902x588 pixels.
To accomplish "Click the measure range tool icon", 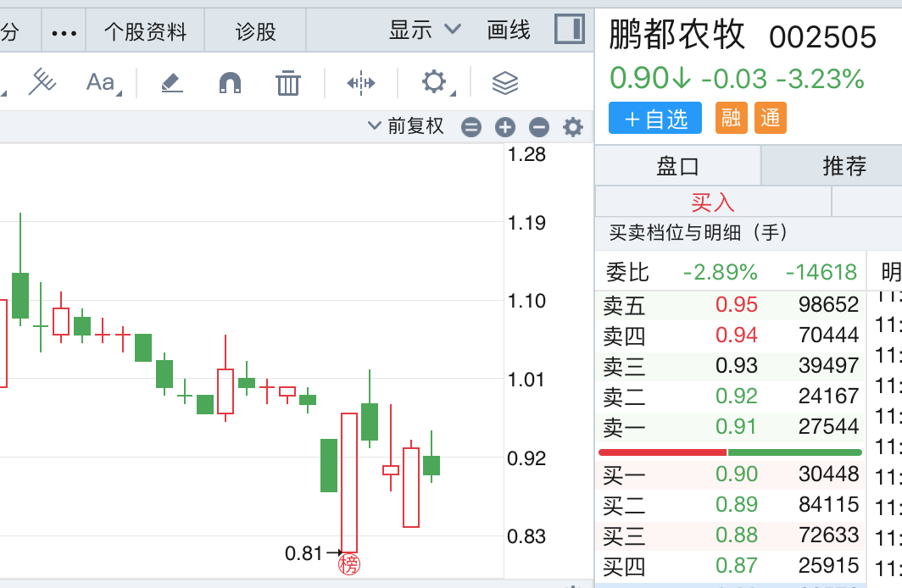I will coord(360,83).
